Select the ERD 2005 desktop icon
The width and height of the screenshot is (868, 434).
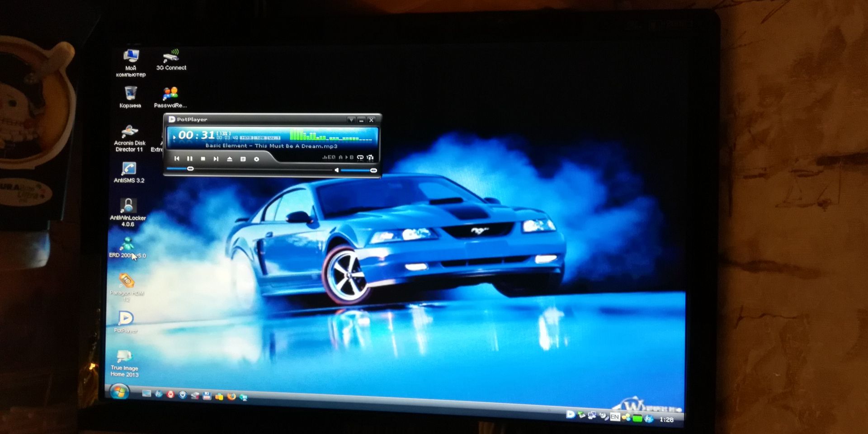[x=127, y=248]
